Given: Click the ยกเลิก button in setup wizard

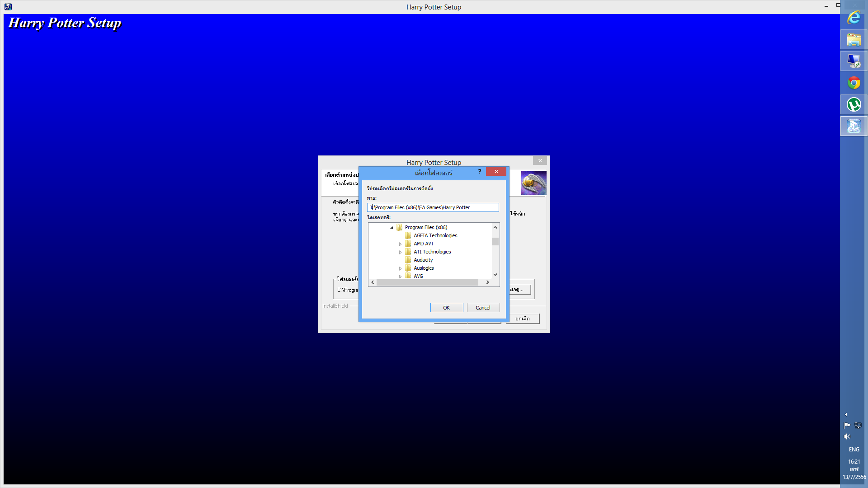Looking at the screenshot, I should click(523, 319).
